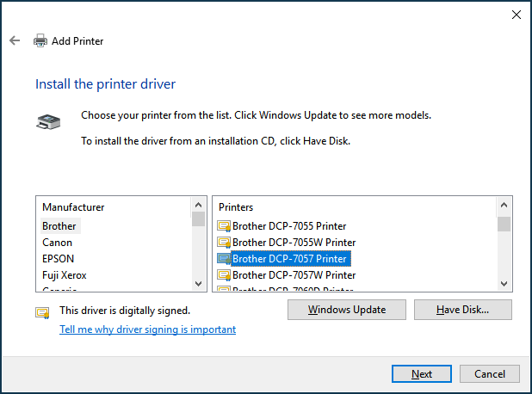Image resolution: width=532 pixels, height=394 pixels.
Task: Click the driver icon beside DCP-7057W Printer
Action: click(x=224, y=275)
